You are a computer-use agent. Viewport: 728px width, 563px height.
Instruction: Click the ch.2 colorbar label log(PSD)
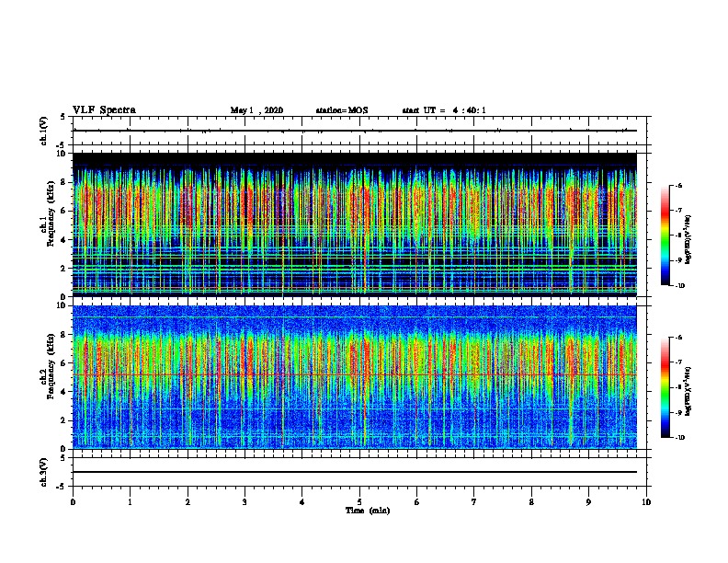click(688, 391)
